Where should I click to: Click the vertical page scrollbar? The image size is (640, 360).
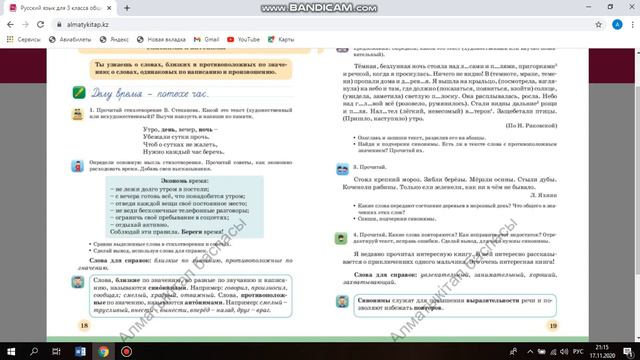point(637,195)
